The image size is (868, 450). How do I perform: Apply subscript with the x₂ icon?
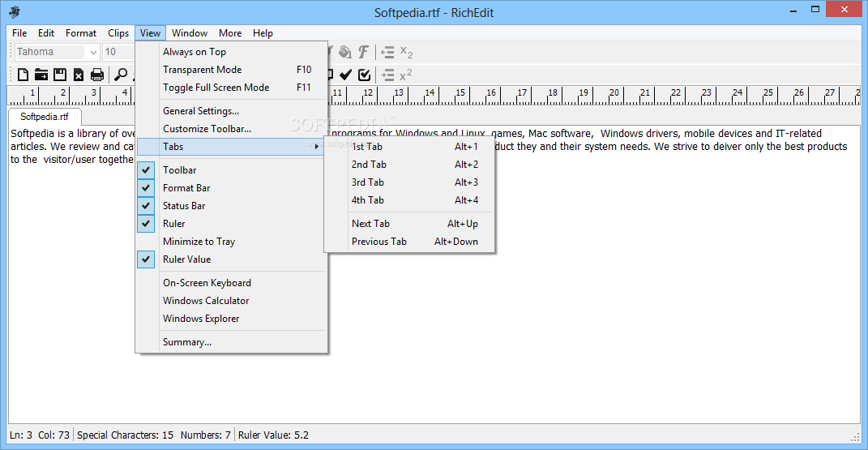coord(406,52)
